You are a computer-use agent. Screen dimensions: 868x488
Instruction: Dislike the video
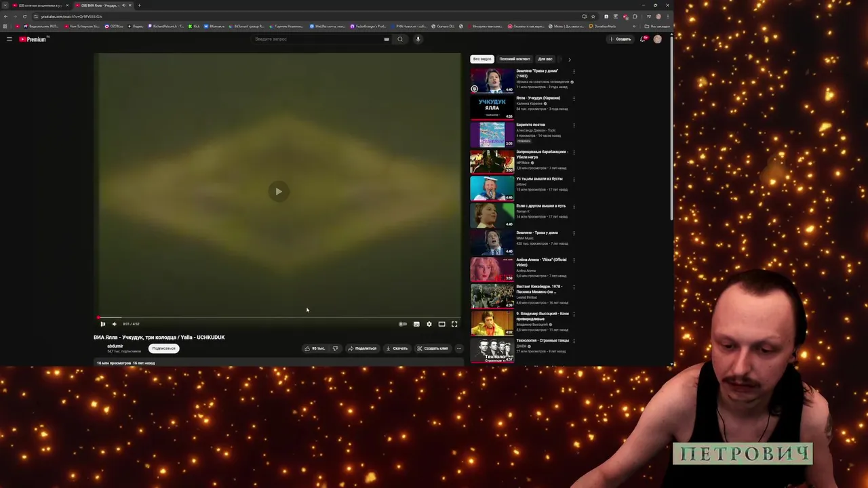[x=335, y=348]
